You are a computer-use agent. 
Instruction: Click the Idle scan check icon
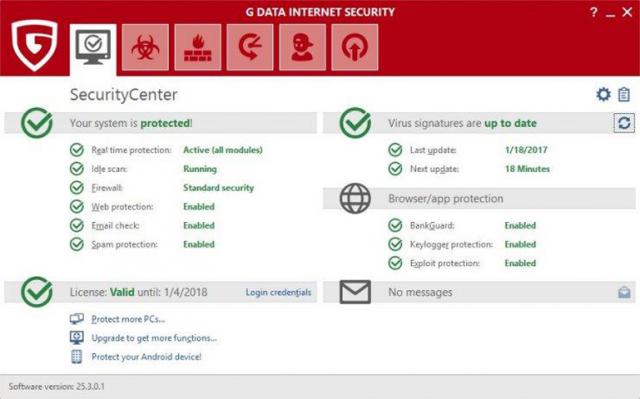pos(77,168)
